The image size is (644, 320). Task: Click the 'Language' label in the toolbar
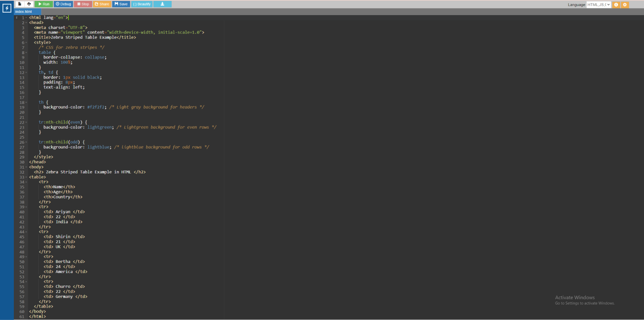pyautogui.click(x=576, y=5)
